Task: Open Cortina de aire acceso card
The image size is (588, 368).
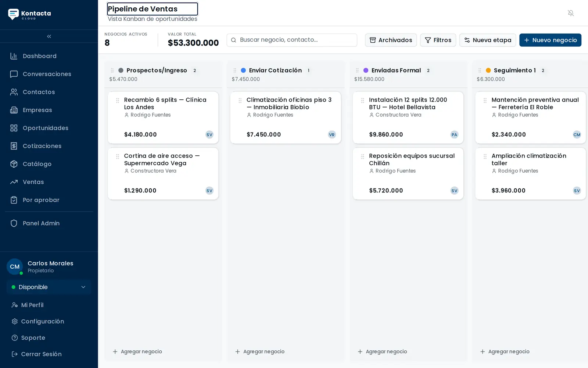Action: point(163,174)
